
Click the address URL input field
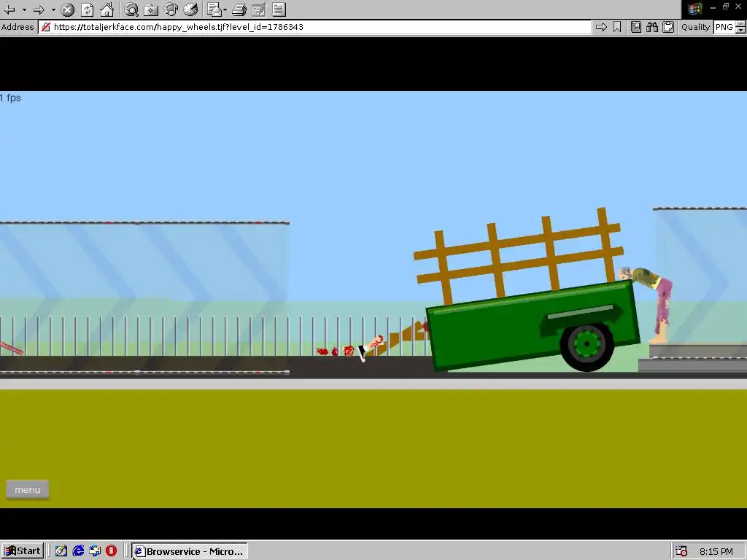click(x=314, y=27)
